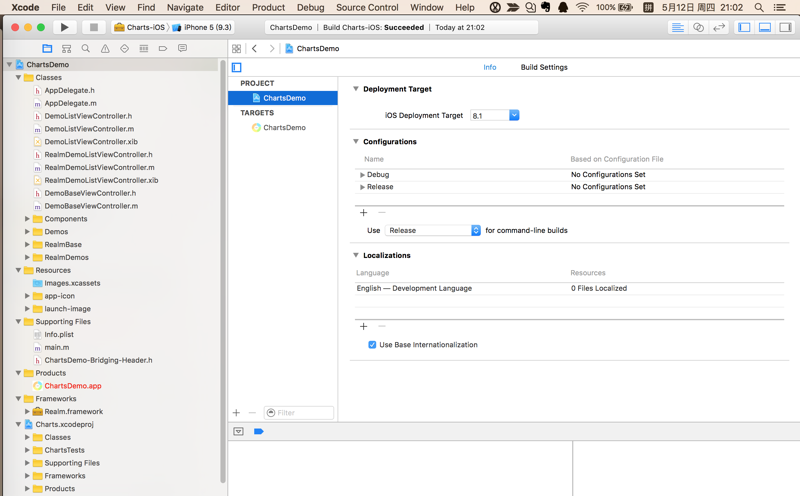Open the Debug navigator
800x496 pixels.
point(144,48)
